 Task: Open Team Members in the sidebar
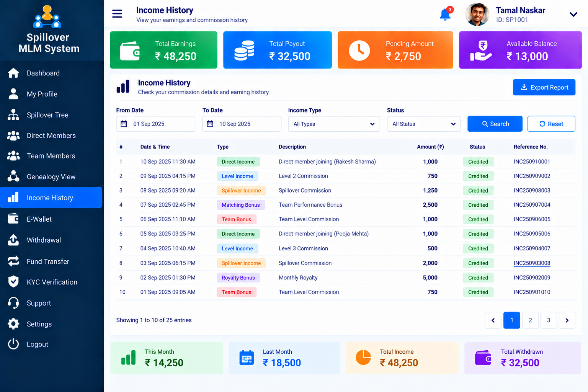51,156
